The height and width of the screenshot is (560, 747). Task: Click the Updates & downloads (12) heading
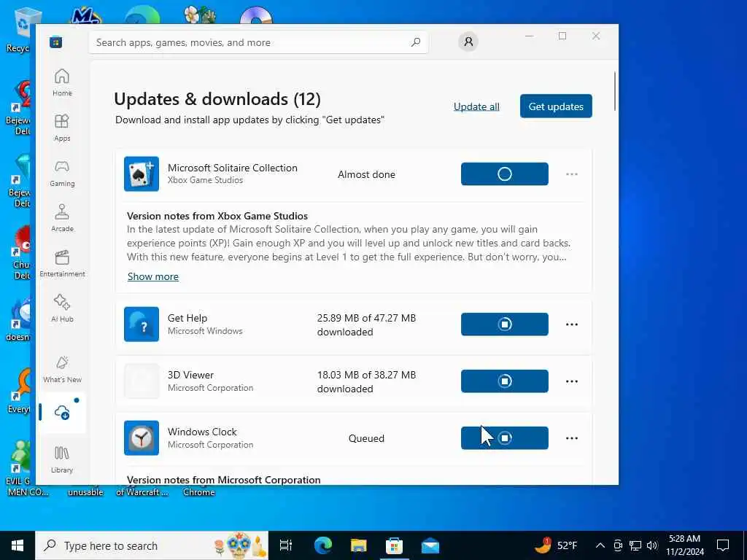click(x=217, y=99)
